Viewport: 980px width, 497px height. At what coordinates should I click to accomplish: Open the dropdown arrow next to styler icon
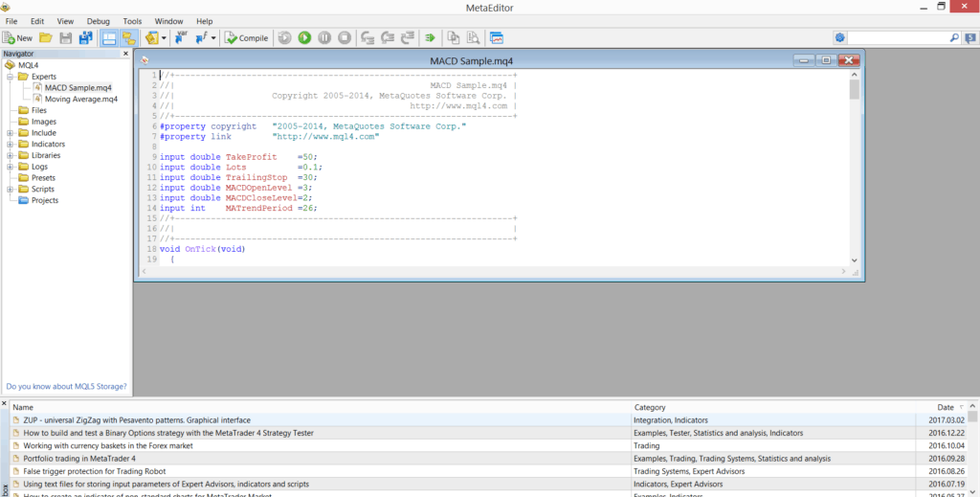pyautogui.click(x=164, y=38)
